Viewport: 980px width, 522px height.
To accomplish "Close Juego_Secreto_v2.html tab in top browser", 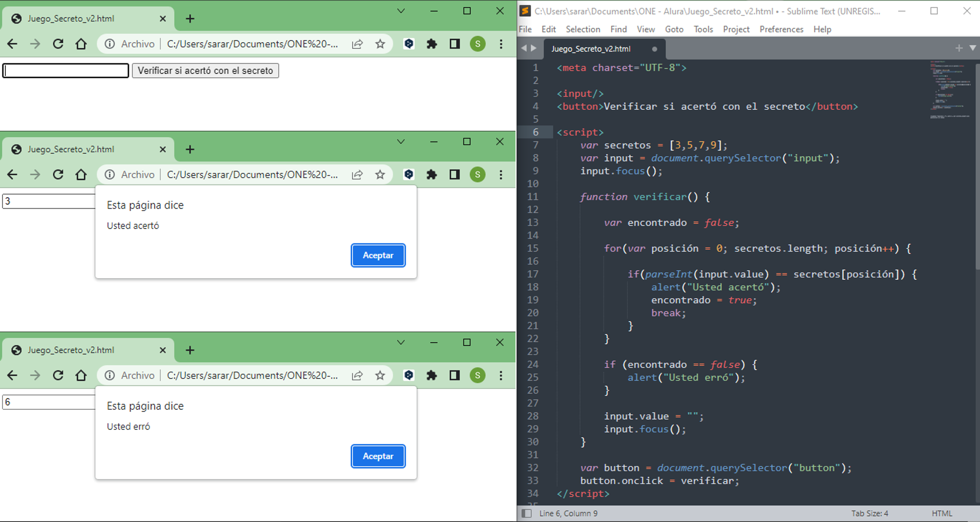I will (x=163, y=19).
